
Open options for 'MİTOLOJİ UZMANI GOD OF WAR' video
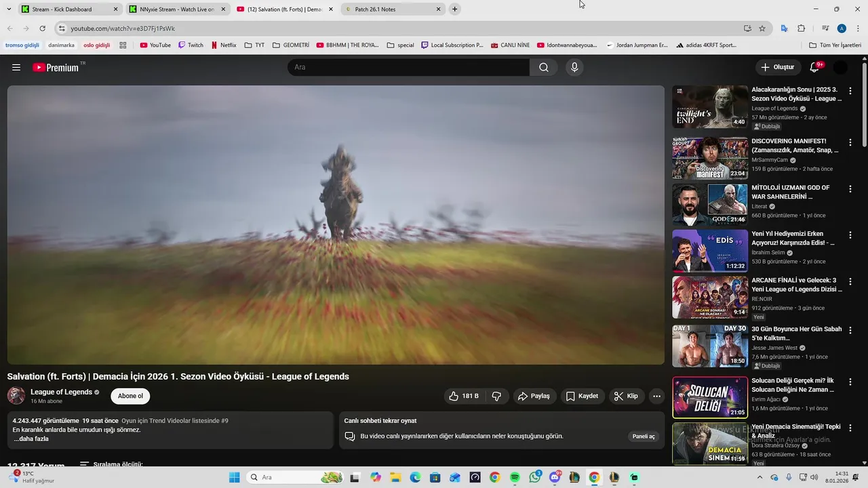(850, 189)
